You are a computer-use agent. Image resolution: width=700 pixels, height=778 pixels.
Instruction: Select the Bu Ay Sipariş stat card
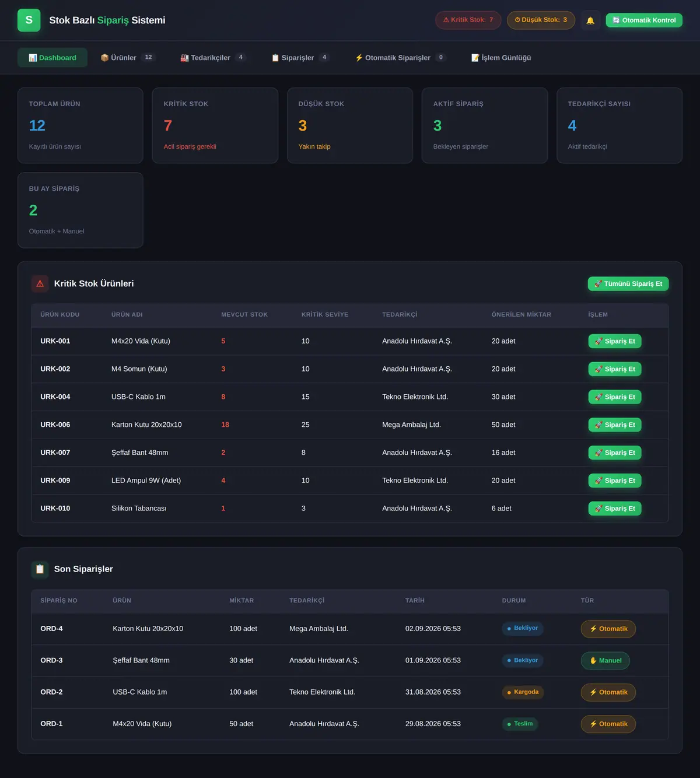tap(80, 210)
